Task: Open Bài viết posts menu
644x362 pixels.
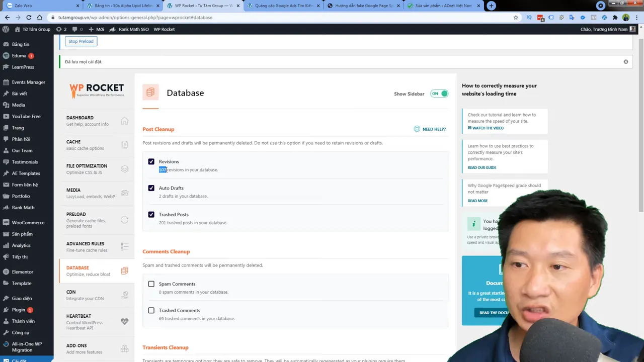Action: [20, 94]
